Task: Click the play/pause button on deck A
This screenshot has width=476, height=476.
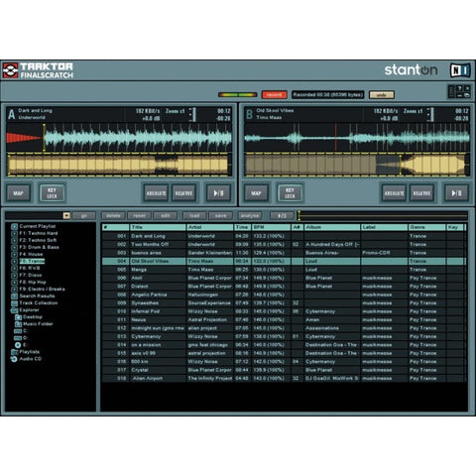Action: (x=218, y=193)
